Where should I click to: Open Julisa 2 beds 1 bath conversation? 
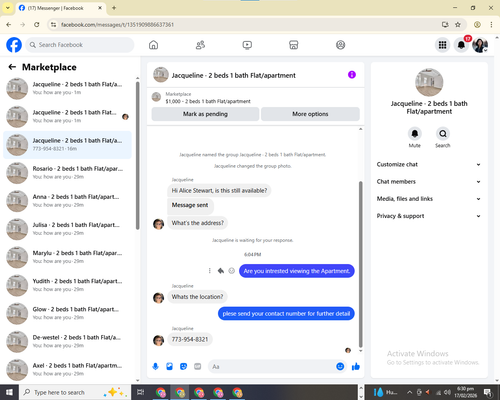pos(67,229)
